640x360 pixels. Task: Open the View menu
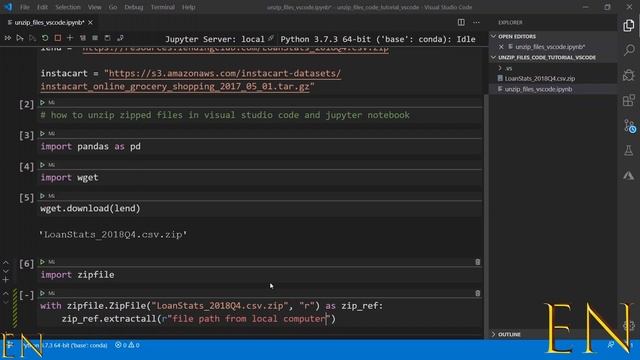(94, 7)
